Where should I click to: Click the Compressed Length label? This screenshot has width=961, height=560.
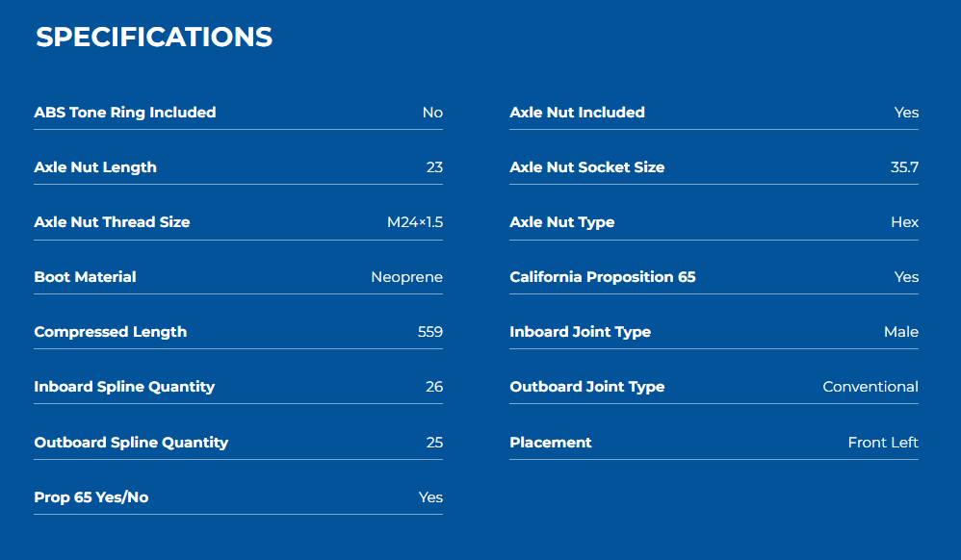(x=111, y=332)
